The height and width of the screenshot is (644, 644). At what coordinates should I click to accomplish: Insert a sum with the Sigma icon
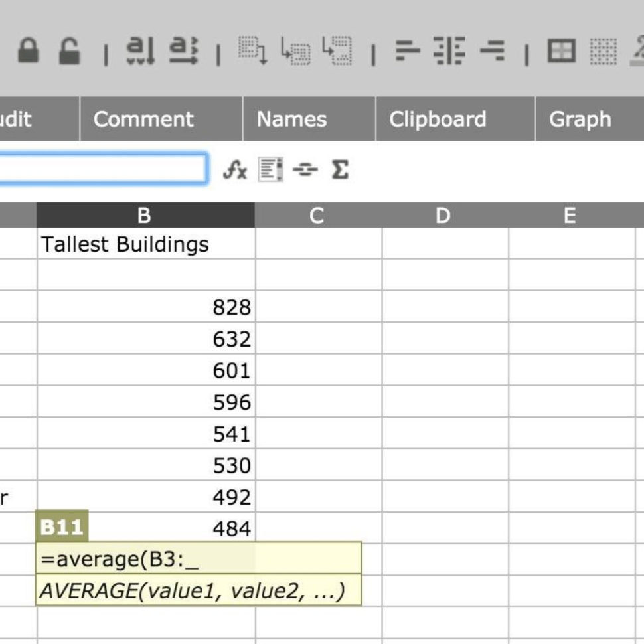pos(339,171)
